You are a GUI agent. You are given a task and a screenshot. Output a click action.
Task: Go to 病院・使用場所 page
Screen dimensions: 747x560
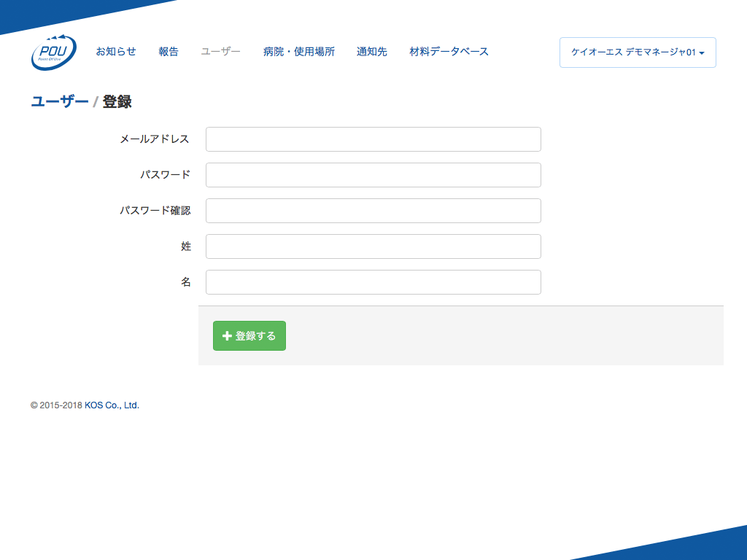coord(298,52)
